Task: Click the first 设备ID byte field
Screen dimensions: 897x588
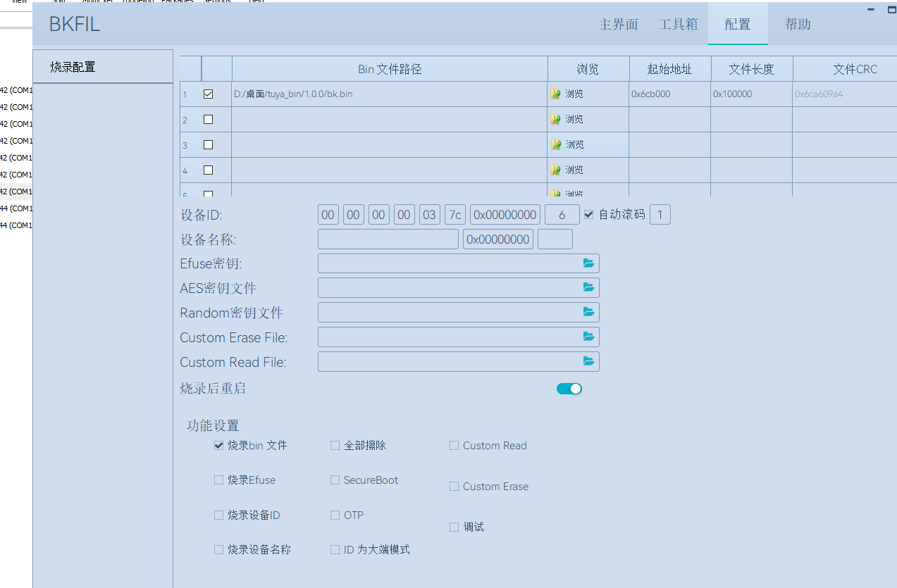Action: click(x=328, y=214)
